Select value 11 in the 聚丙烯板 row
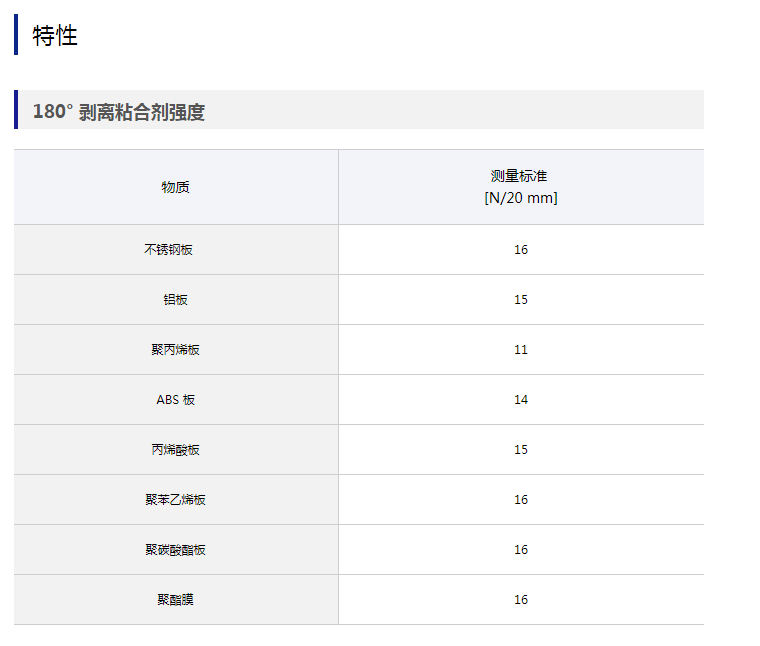 click(521, 349)
